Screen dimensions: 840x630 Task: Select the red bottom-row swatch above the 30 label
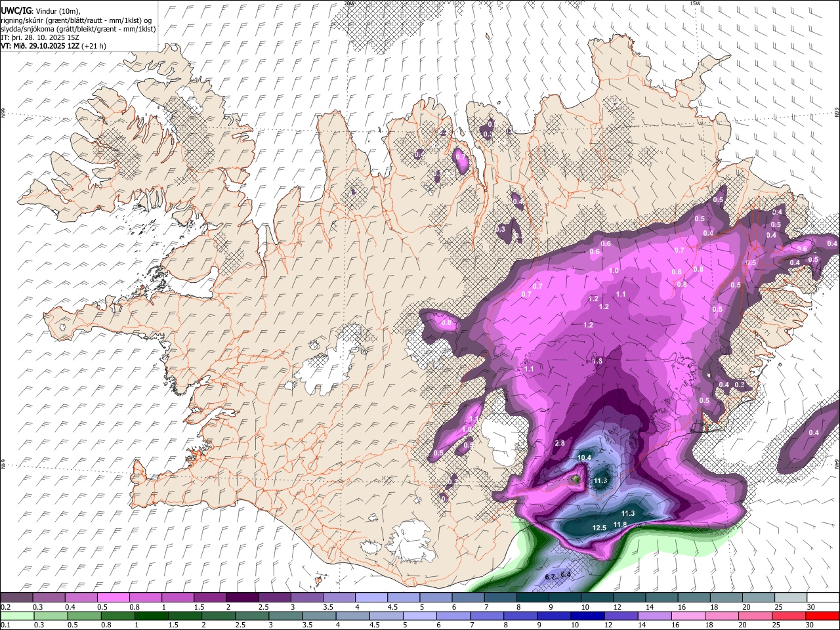(822, 616)
